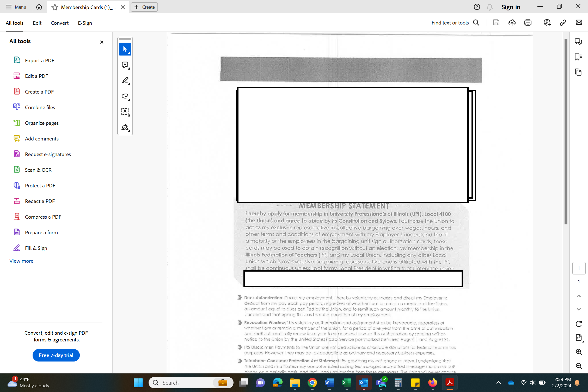Open the bookmarks panel icon
The height and width of the screenshot is (392, 588).
[x=578, y=57]
